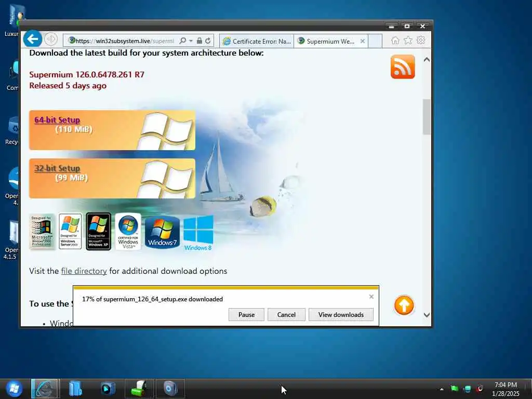Select the Luxur desktop shortcut

point(13,21)
